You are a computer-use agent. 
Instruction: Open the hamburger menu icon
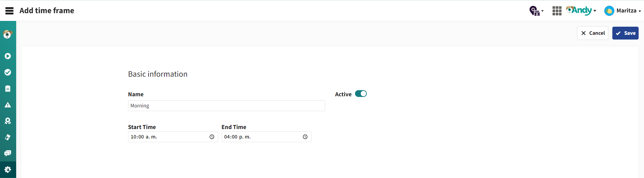[x=9, y=11]
